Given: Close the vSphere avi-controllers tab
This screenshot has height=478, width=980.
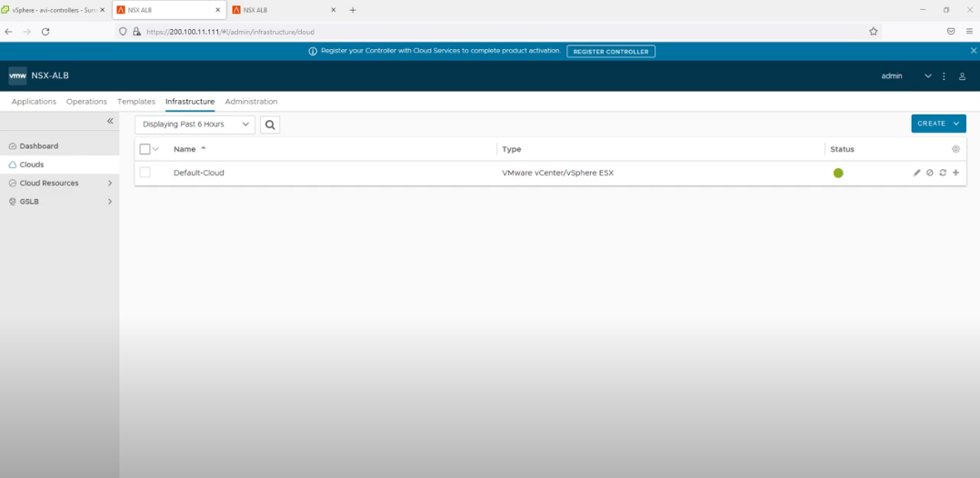Looking at the screenshot, I should pos(103,10).
